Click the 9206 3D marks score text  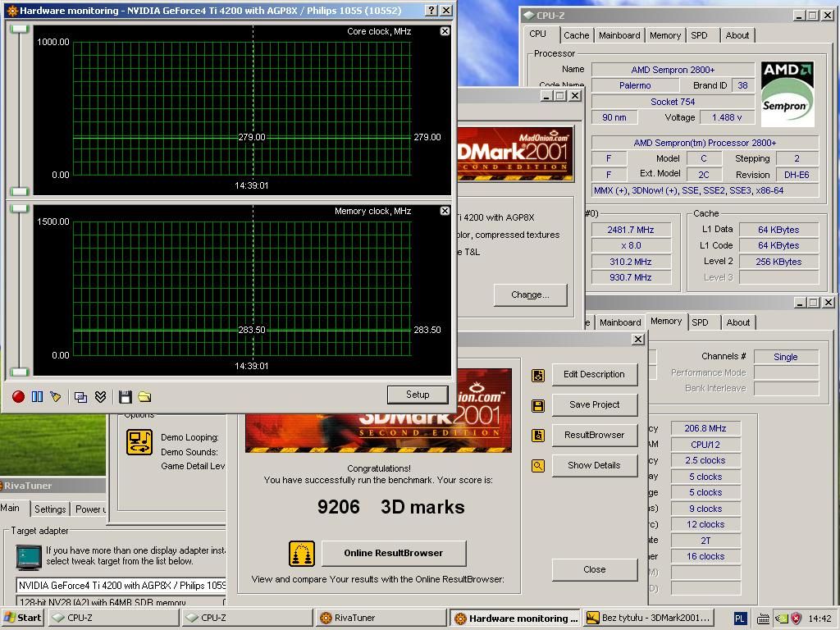[391, 507]
